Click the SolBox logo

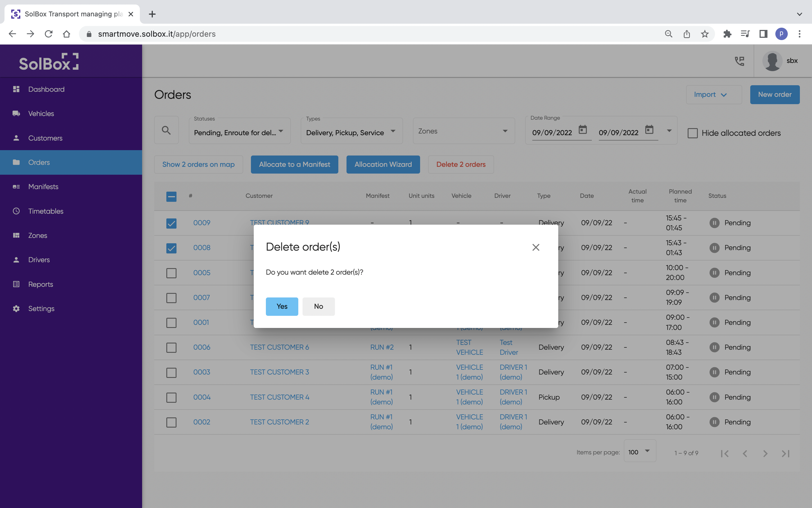point(49,62)
